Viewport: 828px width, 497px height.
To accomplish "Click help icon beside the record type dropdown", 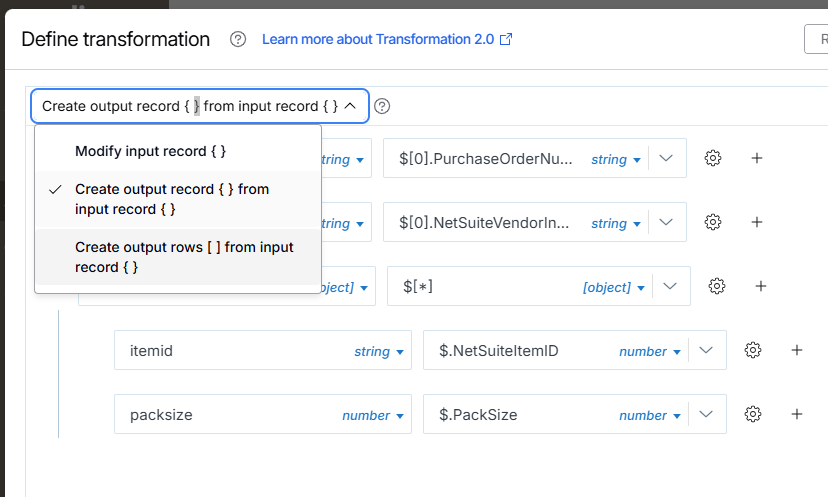I will coord(382,106).
